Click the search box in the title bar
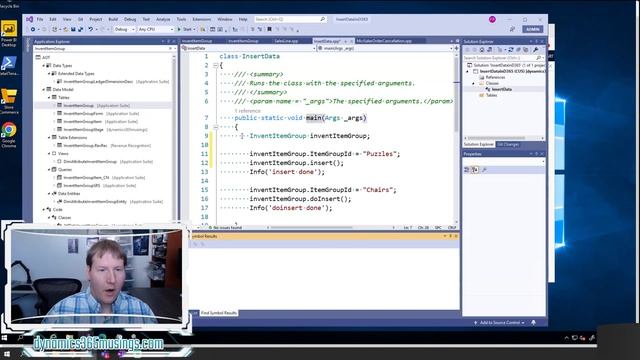 pos(290,19)
